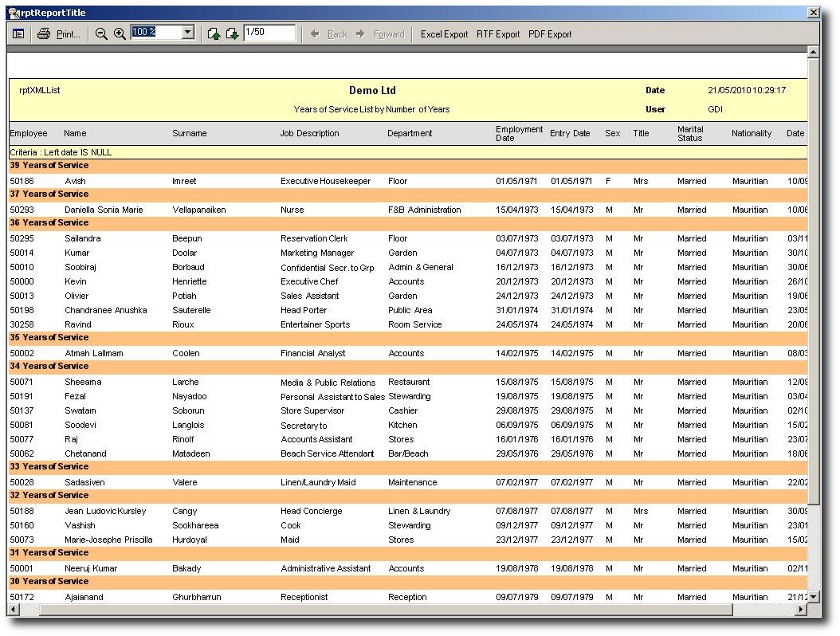Image resolution: width=840 pixels, height=636 pixels.
Task: Toggle the table of contents panel icon
Action: [x=18, y=33]
